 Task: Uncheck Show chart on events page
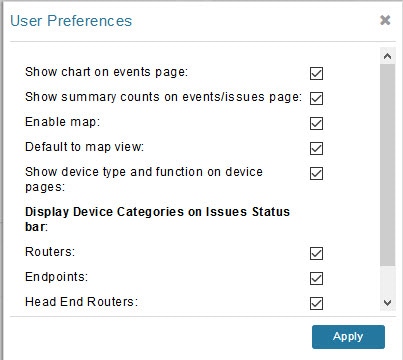click(316, 73)
